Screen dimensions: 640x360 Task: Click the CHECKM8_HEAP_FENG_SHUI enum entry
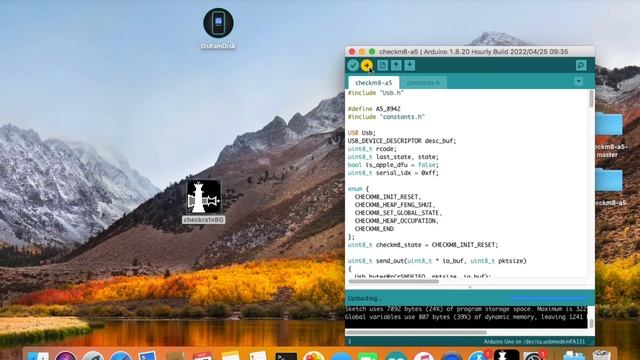[395, 205]
